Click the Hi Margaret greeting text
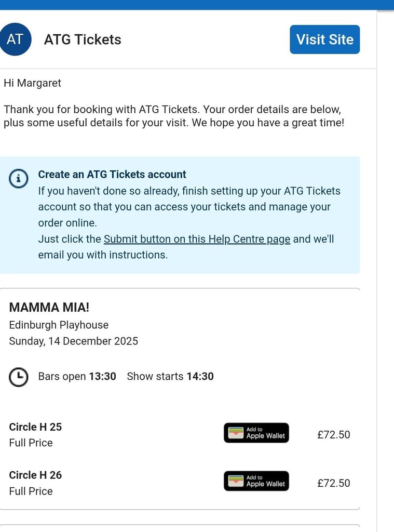394x532 pixels. [x=32, y=83]
